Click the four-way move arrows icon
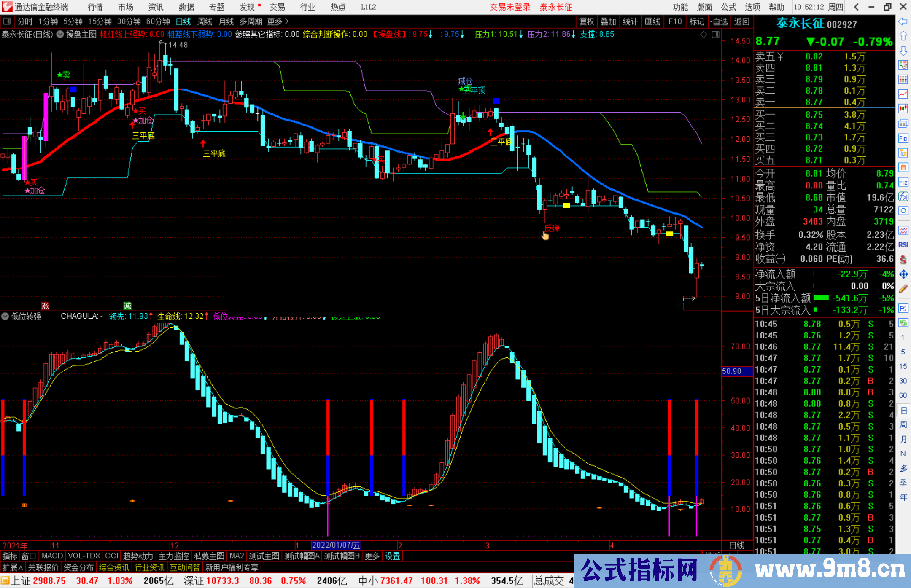This screenshot has width=911, height=588. coord(903,274)
